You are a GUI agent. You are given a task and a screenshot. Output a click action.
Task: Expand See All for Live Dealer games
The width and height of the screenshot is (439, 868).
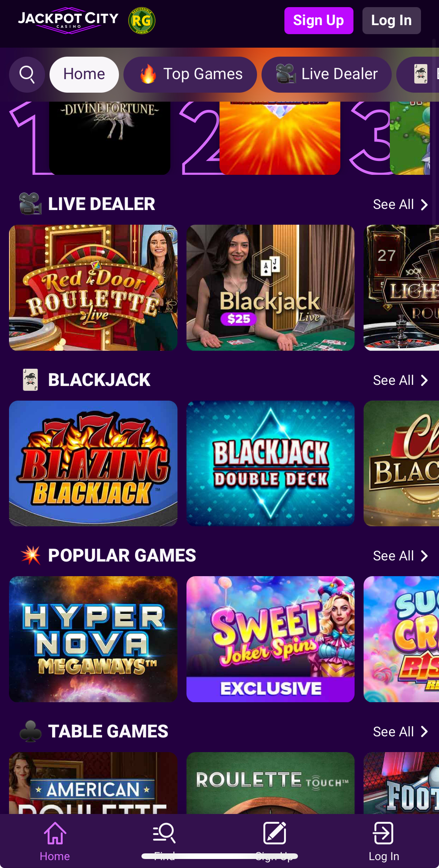pos(401,204)
